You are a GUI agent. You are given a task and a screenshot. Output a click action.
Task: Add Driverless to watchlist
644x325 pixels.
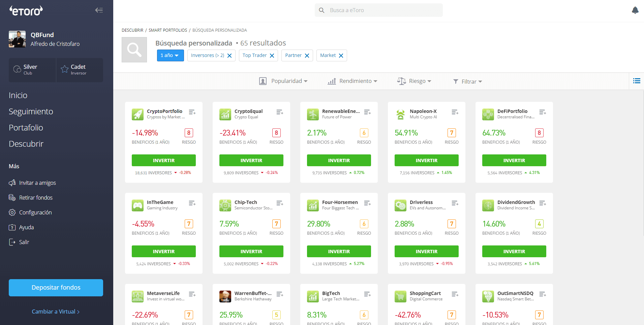pyautogui.click(x=455, y=203)
